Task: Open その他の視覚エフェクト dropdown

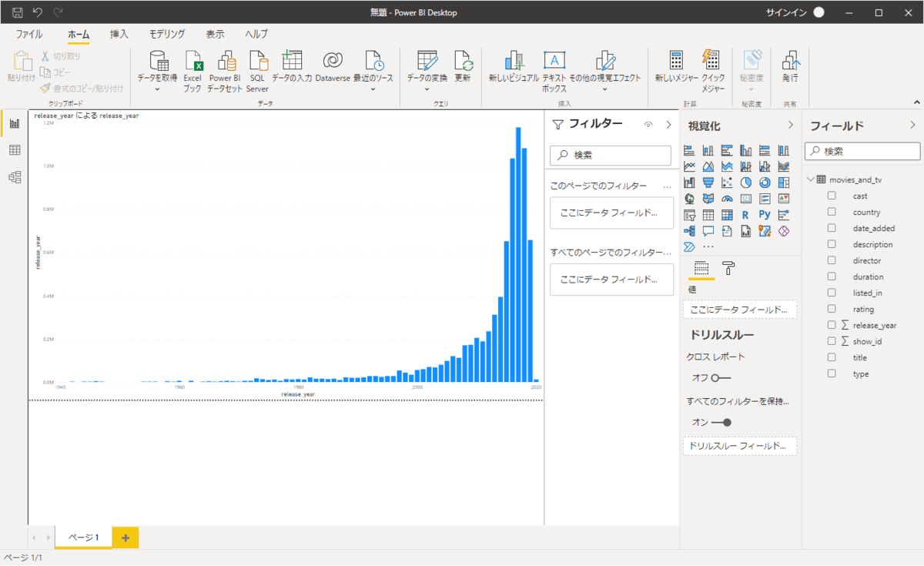Action: 604,89
